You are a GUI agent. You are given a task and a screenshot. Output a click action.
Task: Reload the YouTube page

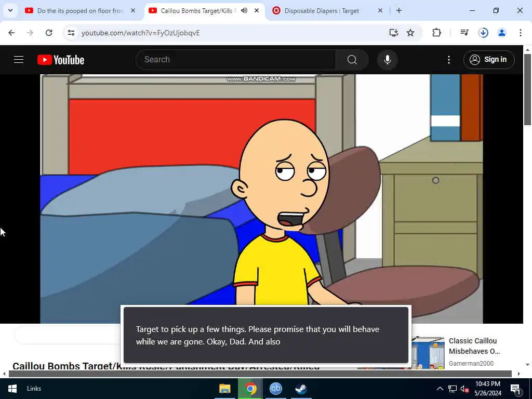click(x=49, y=33)
